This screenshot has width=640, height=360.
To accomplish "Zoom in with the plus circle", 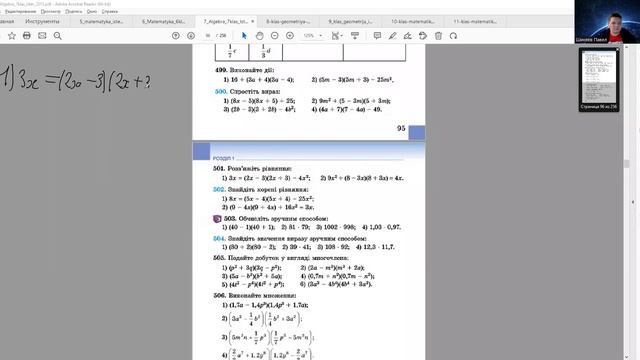I will tap(290, 36).
